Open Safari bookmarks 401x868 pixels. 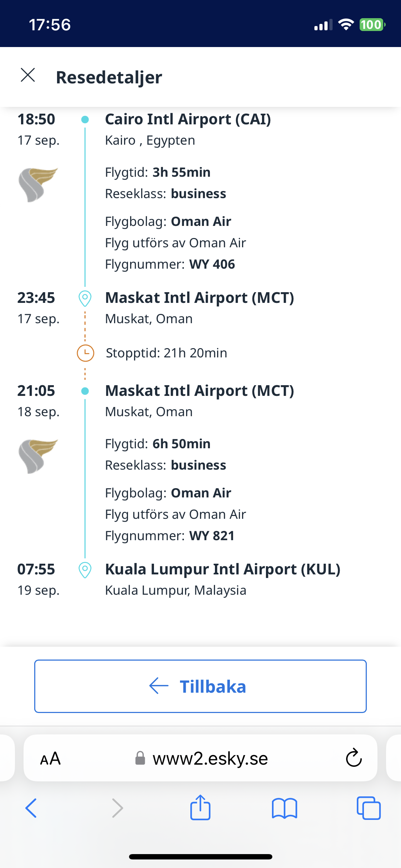284,808
